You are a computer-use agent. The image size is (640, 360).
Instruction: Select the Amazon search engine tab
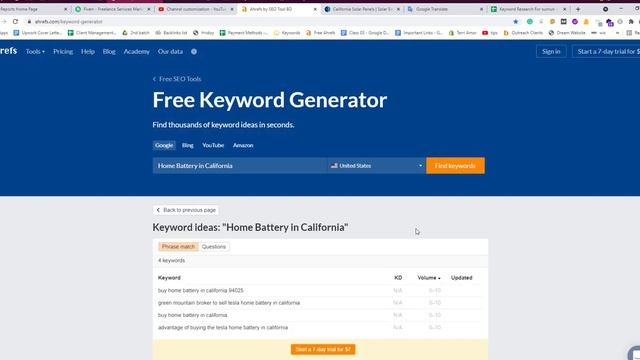coord(243,145)
